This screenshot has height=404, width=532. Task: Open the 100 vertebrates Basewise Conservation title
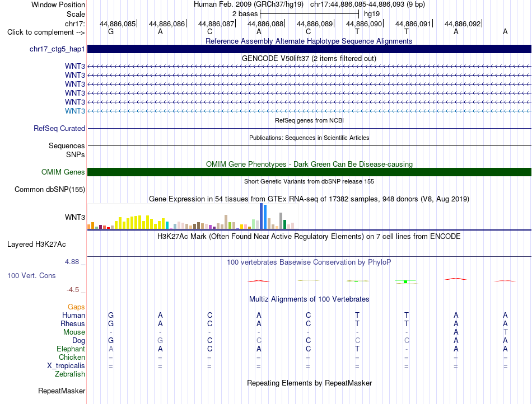click(x=309, y=262)
